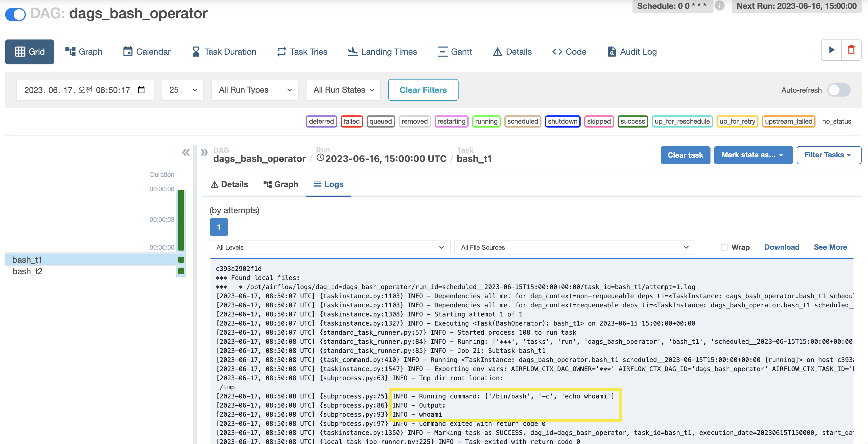This screenshot has height=444, width=868.
Task: Click the Schedule 0 0 * * * label
Action: tap(672, 6)
